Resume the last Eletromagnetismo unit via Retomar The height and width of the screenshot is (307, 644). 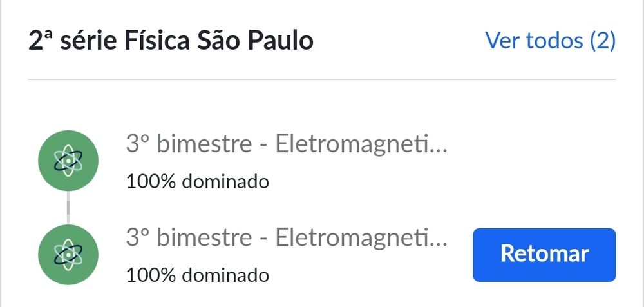[544, 254]
